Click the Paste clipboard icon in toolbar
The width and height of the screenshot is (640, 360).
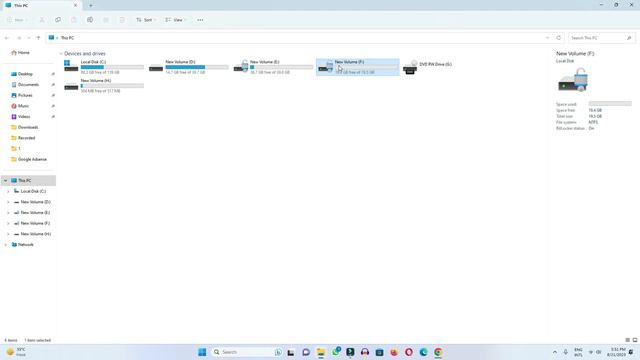pos(74,20)
